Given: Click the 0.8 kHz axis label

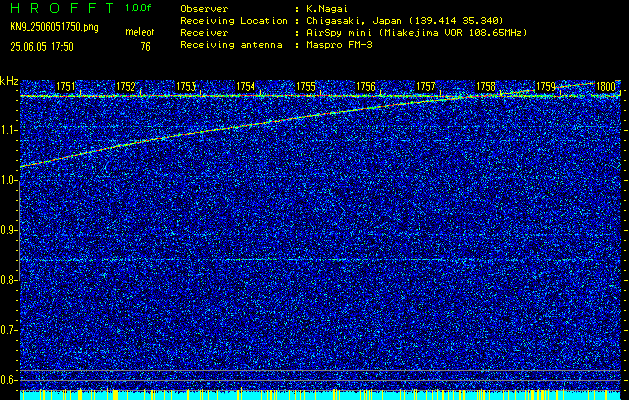Looking at the screenshot, I should (9, 280).
